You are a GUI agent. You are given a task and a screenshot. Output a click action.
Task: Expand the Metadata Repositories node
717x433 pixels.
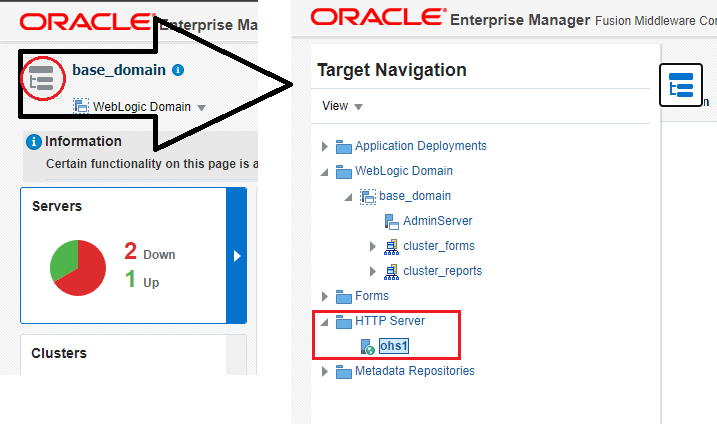(325, 371)
